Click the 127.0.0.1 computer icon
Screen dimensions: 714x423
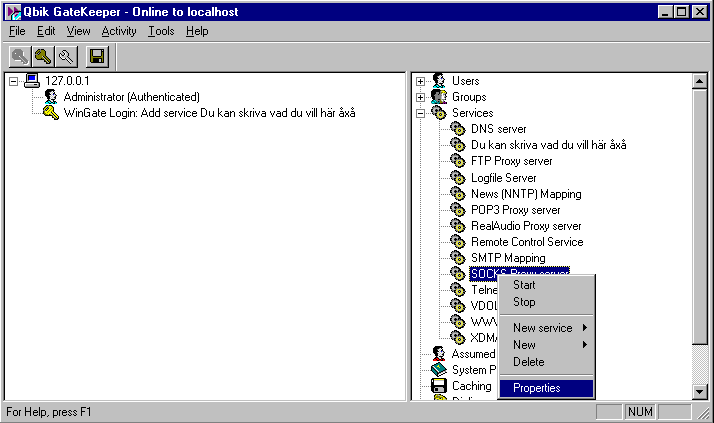tap(32, 81)
